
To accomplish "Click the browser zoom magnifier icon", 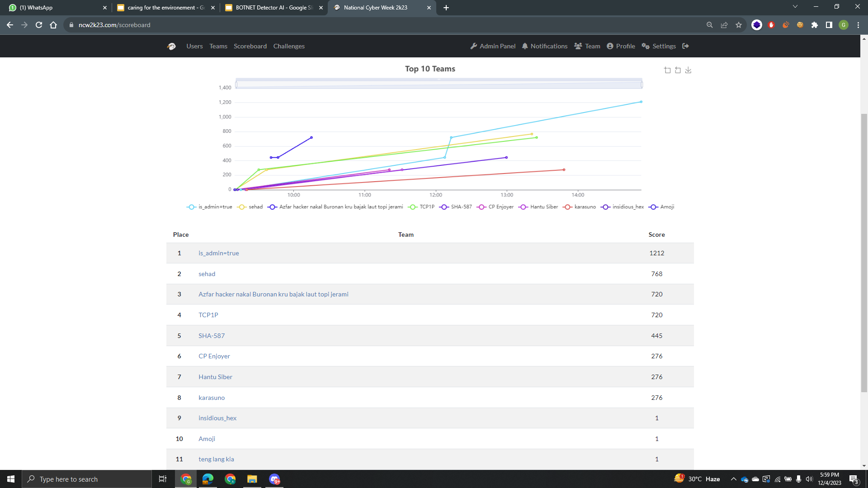I will pos(710,25).
